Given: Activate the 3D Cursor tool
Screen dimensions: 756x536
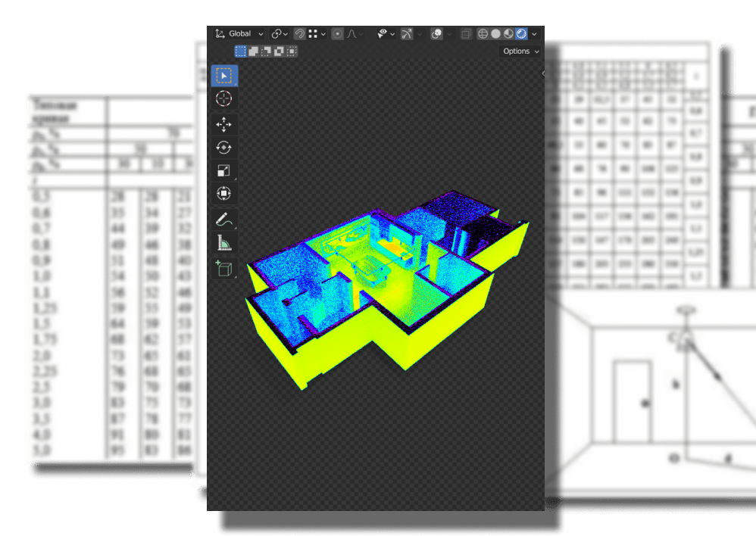Looking at the screenshot, I should [223, 98].
